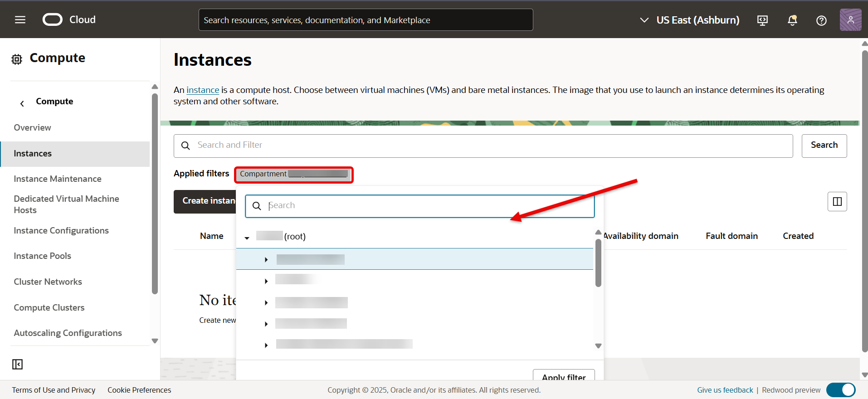Open the Compartment applied filter chip
868x399 pixels.
293,174
